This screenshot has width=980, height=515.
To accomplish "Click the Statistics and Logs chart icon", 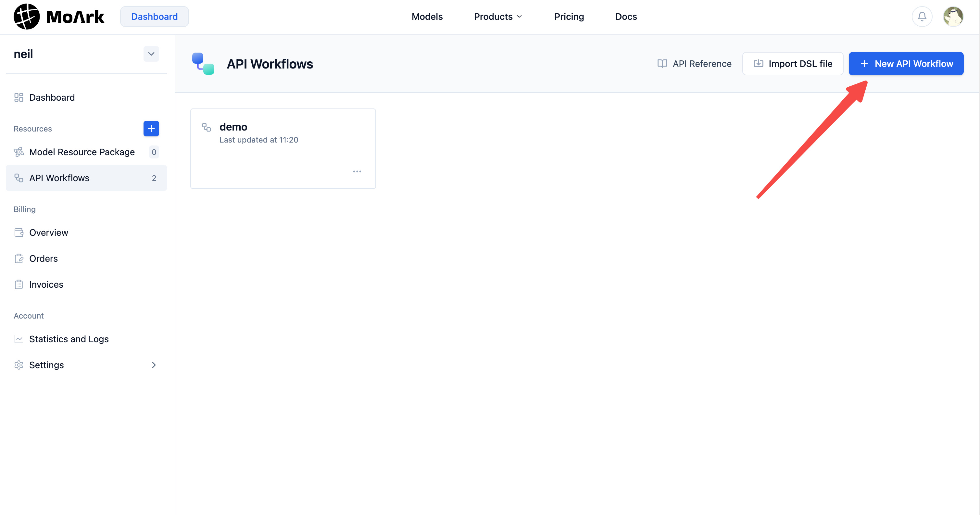I will pyautogui.click(x=19, y=338).
